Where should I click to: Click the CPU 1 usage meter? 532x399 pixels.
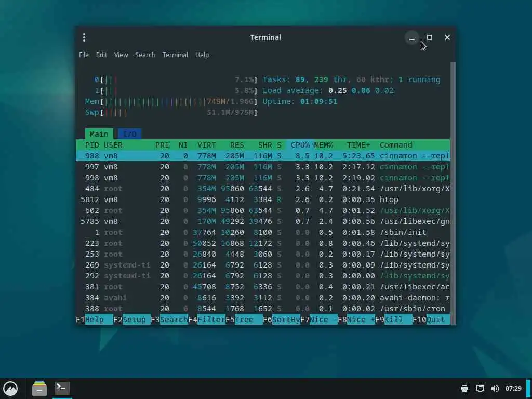click(x=176, y=90)
